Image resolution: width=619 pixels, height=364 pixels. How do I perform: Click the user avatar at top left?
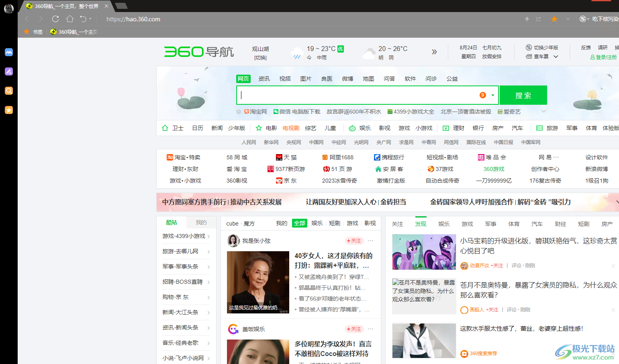coord(9,8)
